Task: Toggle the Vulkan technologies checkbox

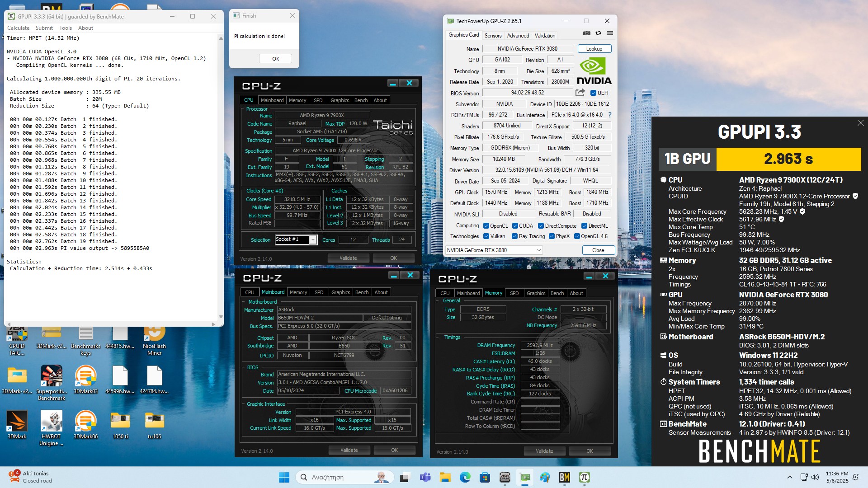Action: pos(486,236)
